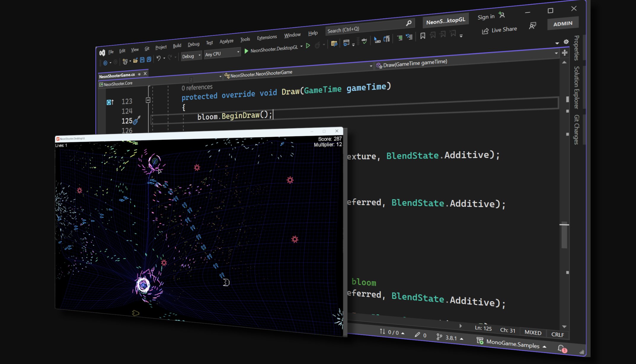
Task: Click the Save All icon
Action: pos(149,59)
